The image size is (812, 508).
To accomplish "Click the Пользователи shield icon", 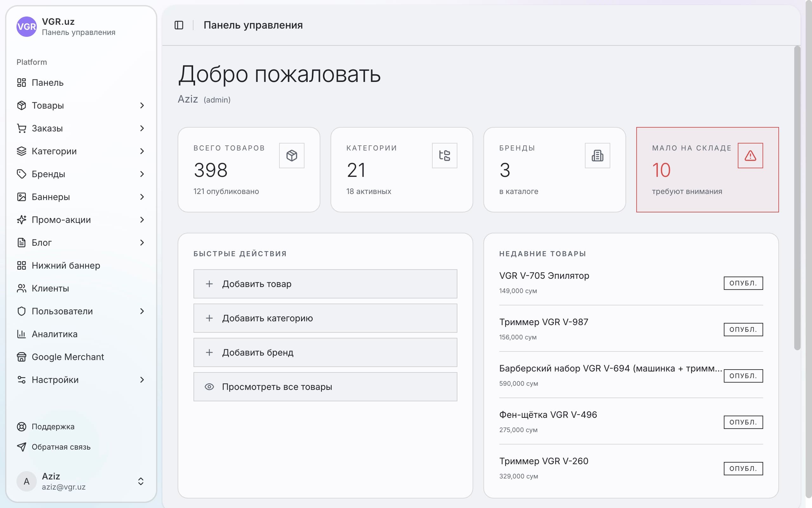I will (x=22, y=311).
